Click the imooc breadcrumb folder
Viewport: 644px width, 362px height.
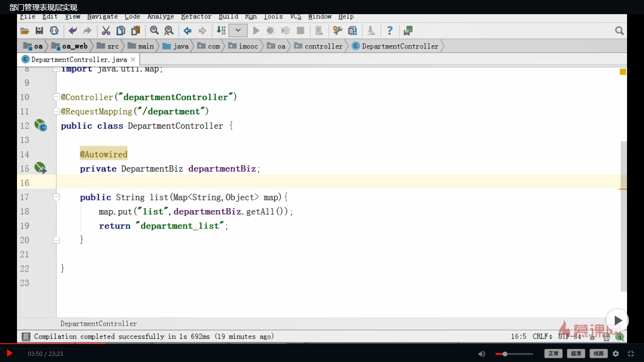(x=243, y=46)
